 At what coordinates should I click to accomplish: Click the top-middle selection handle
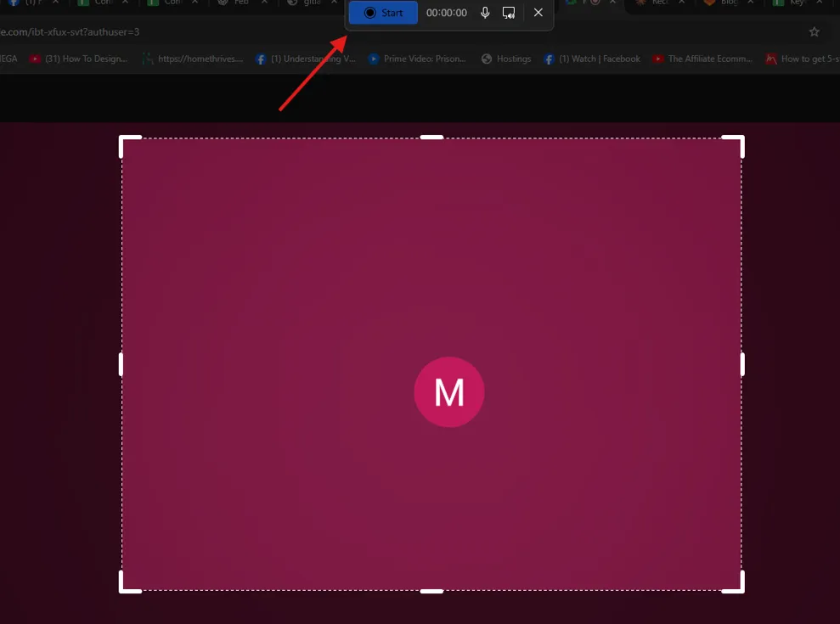pos(431,137)
